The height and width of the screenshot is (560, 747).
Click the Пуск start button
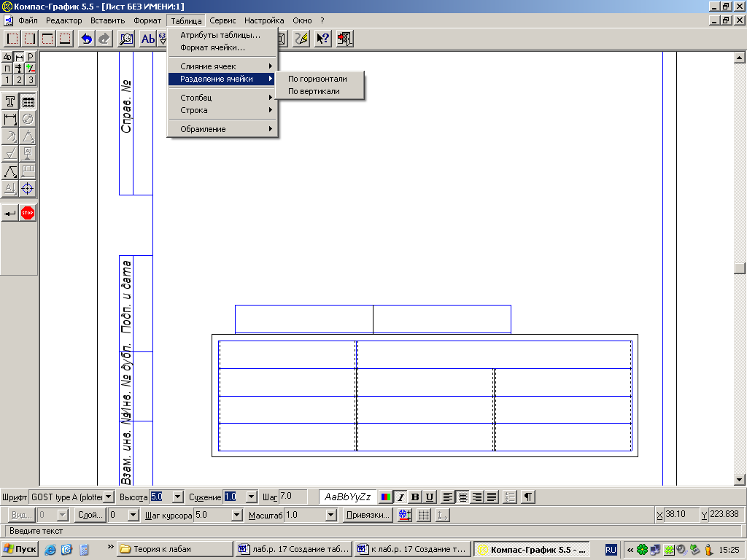tap(19, 549)
